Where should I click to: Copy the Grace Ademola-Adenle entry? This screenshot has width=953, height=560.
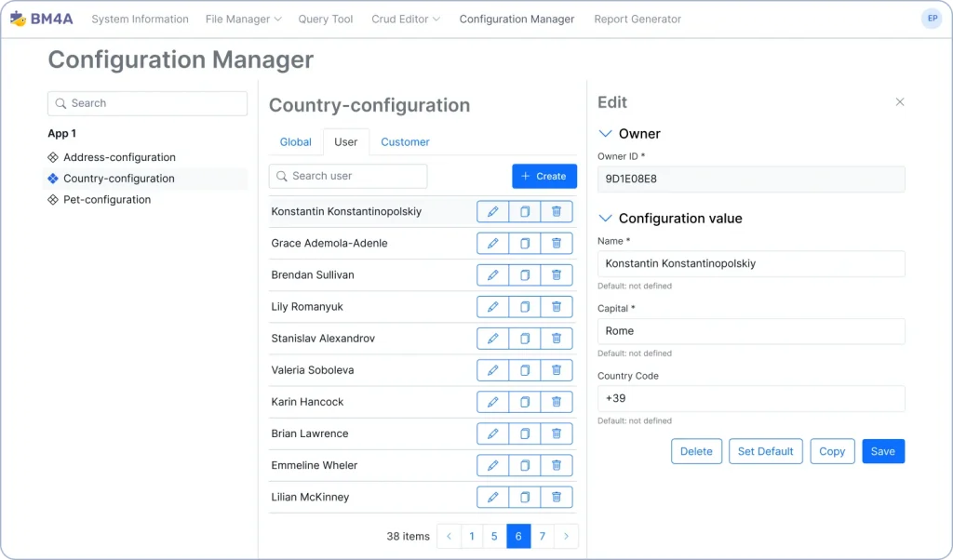pyautogui.click(x=525, y=243)
